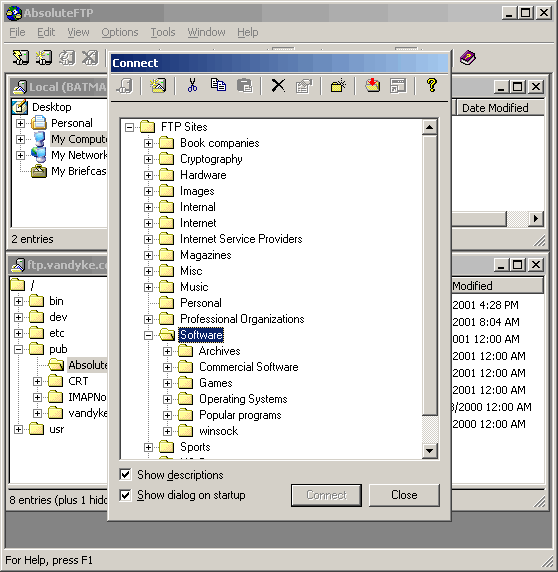
Task: Open the purple Help book icon
Action: 468,58
